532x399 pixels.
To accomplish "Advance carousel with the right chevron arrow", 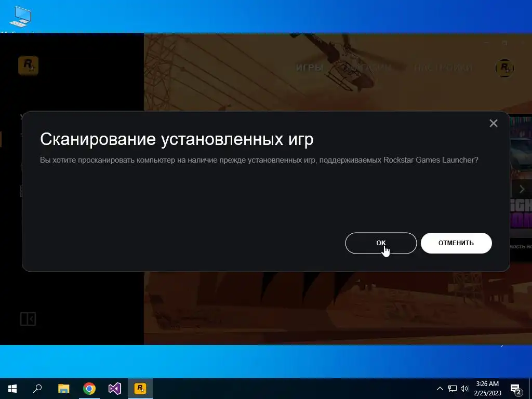I will coord(522,189).
